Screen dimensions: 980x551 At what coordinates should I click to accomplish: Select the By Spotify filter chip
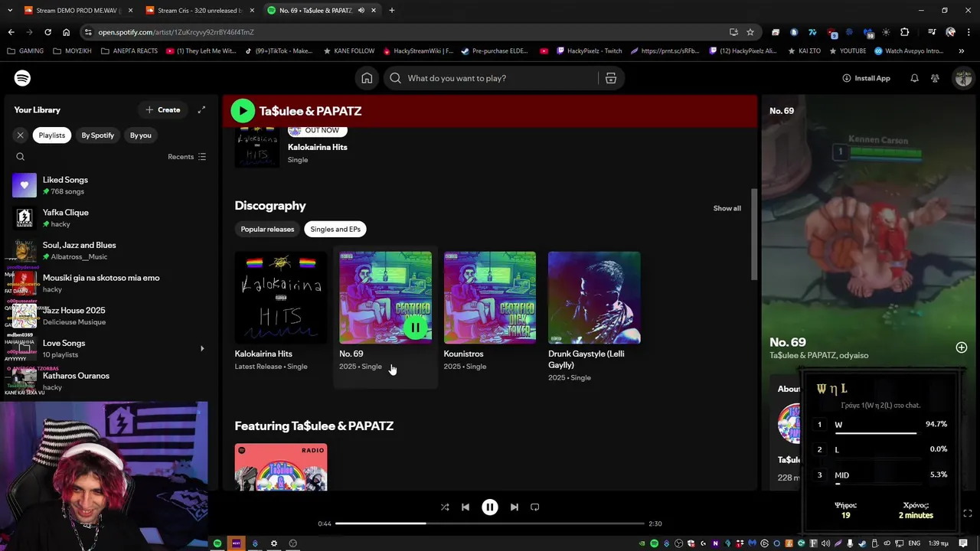98,135
